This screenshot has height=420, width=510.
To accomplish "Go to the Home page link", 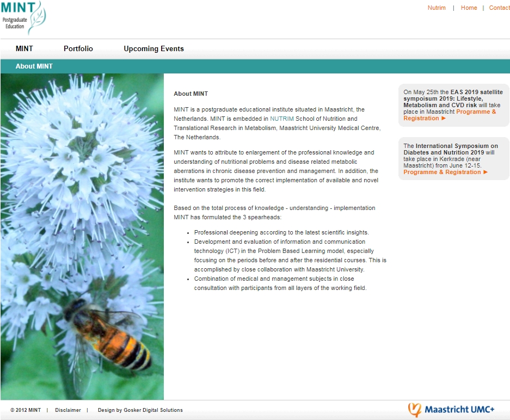I will (469, 8).
